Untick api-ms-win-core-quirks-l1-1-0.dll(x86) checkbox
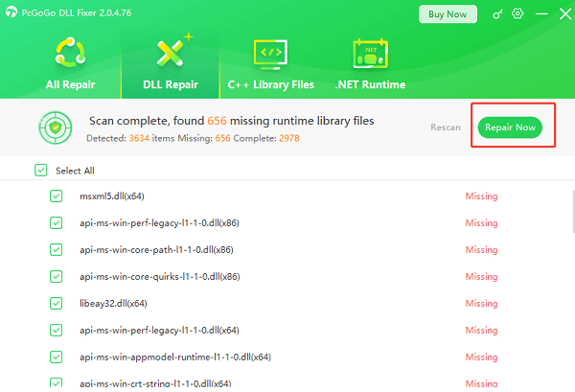 point(56,276)
